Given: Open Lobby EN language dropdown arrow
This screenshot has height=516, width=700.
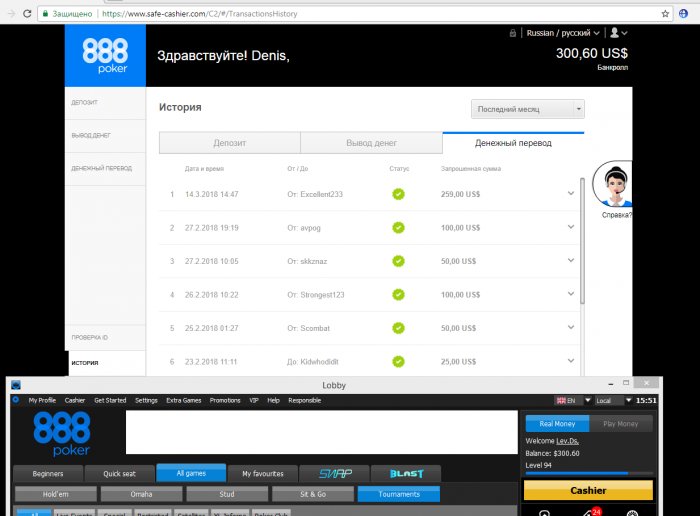Looking at the screenshot, I should coord(588,400).
